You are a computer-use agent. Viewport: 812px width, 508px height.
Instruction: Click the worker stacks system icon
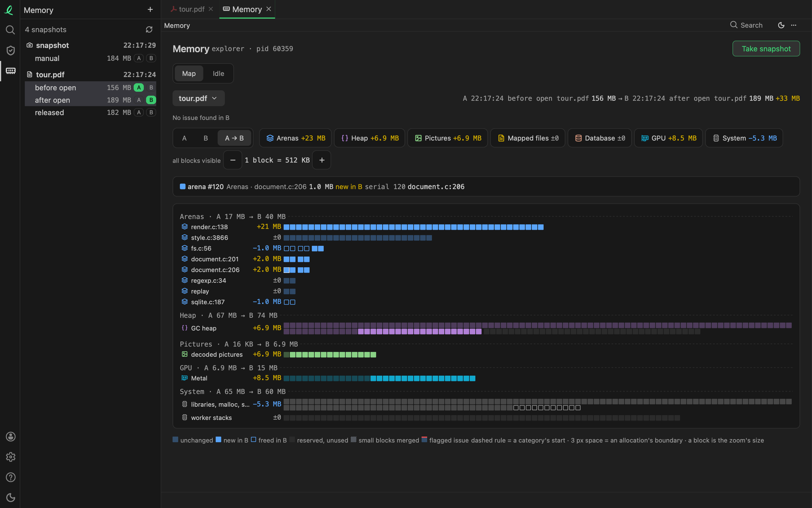click(x=185, y=417)
